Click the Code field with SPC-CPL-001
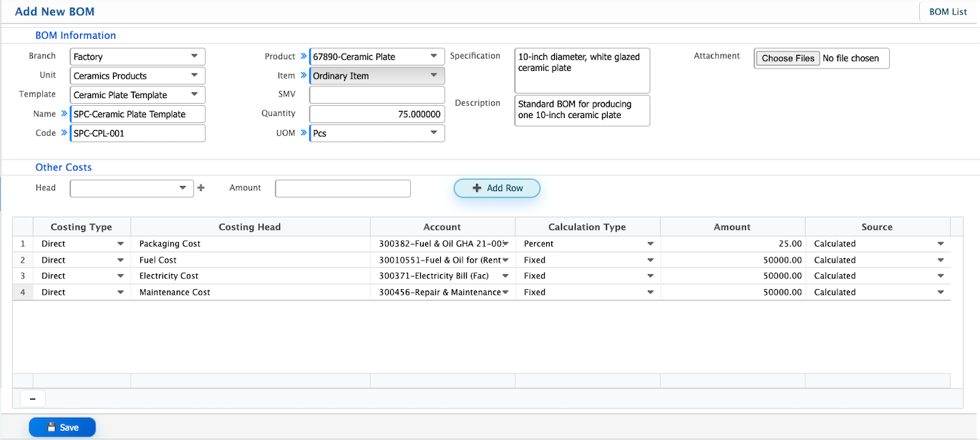Image resolution: width=980 pixels, height=440 pixels. [137, 133]
